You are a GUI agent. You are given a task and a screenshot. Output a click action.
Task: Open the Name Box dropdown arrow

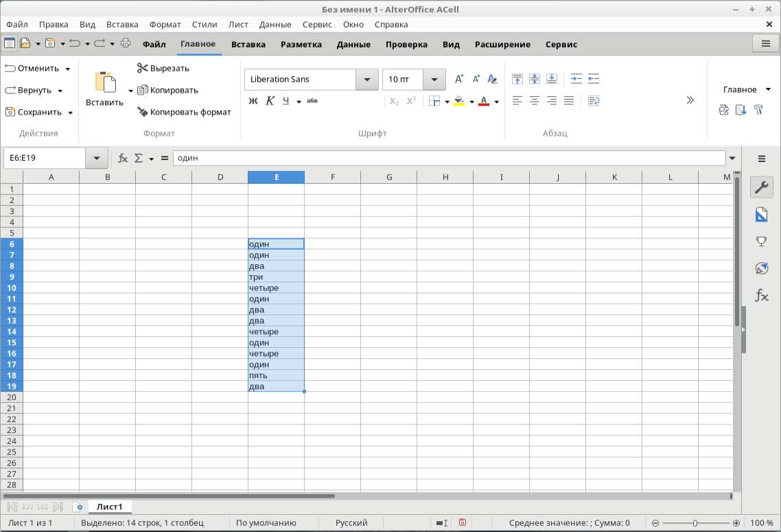pos(96,158)
